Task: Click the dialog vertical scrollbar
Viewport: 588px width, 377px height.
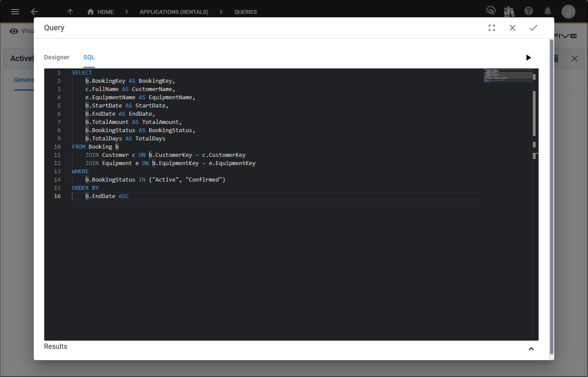Action: 552,197
